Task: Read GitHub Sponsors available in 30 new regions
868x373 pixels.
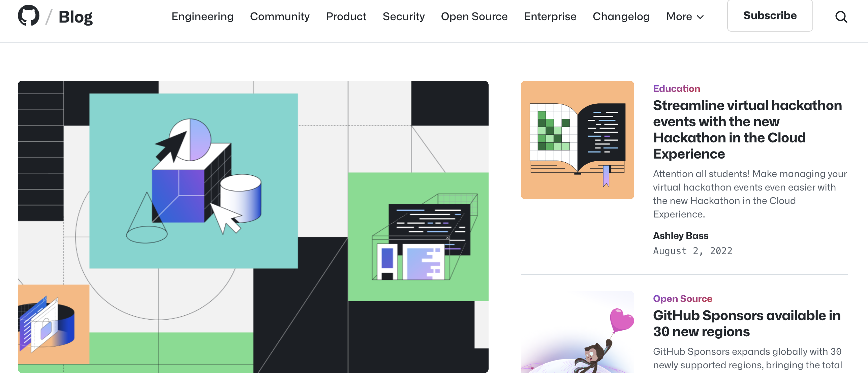Action: (x=747, y=324)
